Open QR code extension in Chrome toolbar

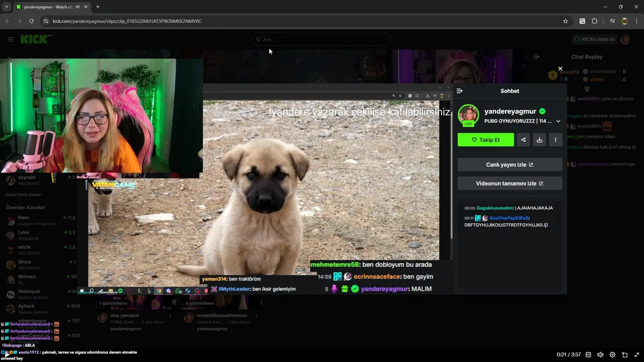(x=582, y=21)
